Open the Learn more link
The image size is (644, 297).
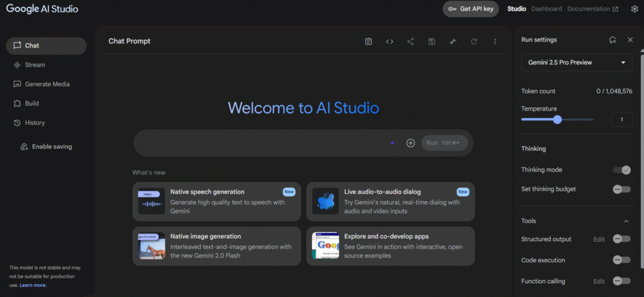[33, 285]
